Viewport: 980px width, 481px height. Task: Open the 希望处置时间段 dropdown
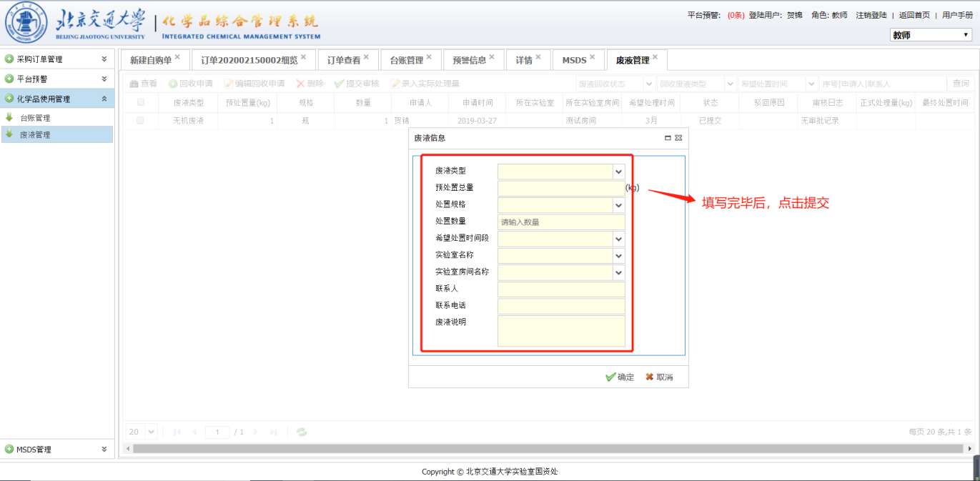click(618, 239)
